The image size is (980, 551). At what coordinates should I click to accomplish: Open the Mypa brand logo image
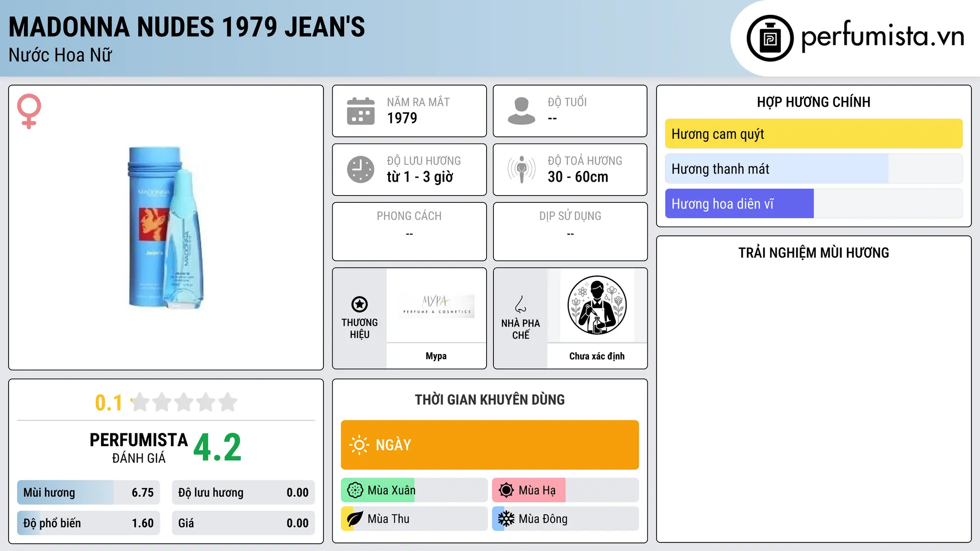[x=436, y=305]
